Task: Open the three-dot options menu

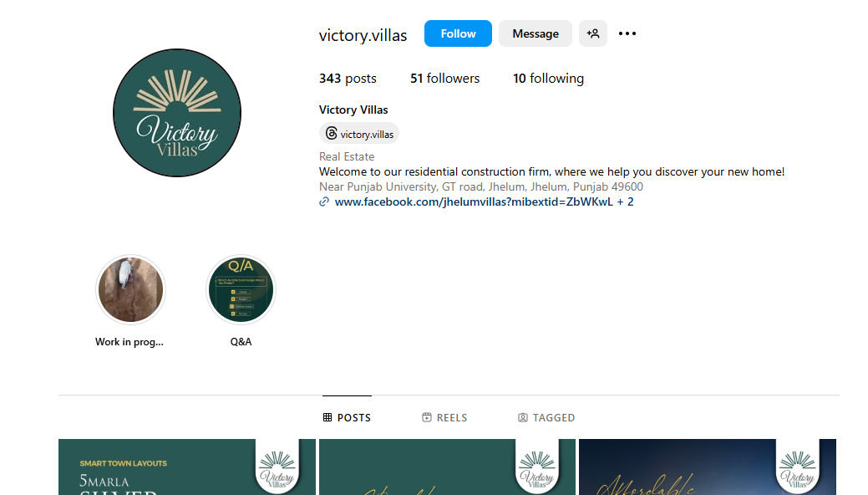Action: pyautogui.click(x=627, y=33)
